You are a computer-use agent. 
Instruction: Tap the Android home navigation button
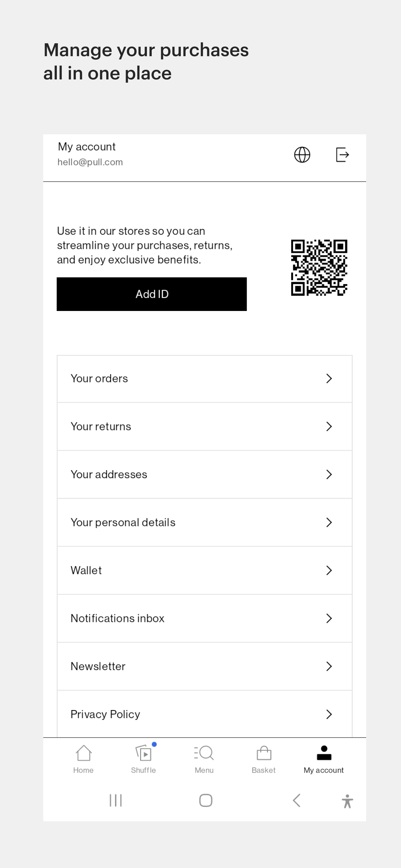tap(206, 800)
